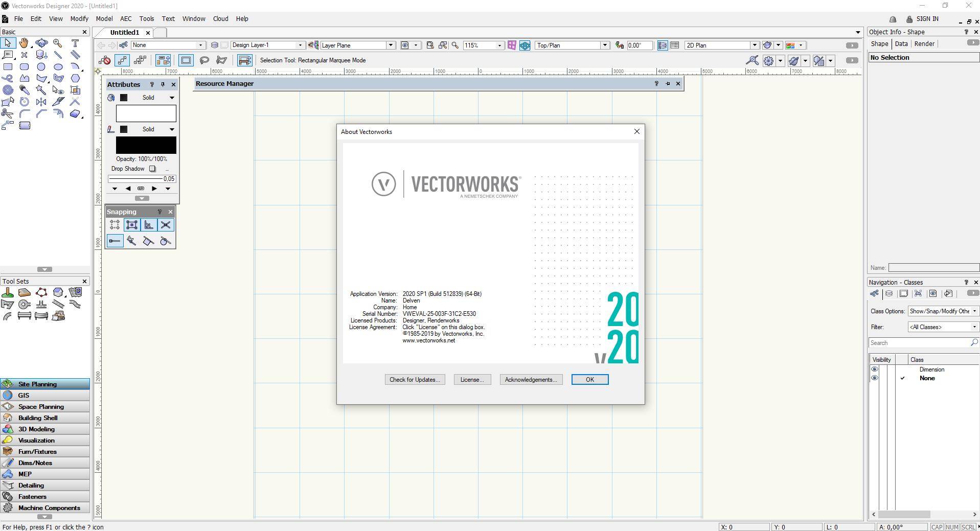Click the License button
The width and height of the screenshot is (980, 531).
click(x=472, y=380)
